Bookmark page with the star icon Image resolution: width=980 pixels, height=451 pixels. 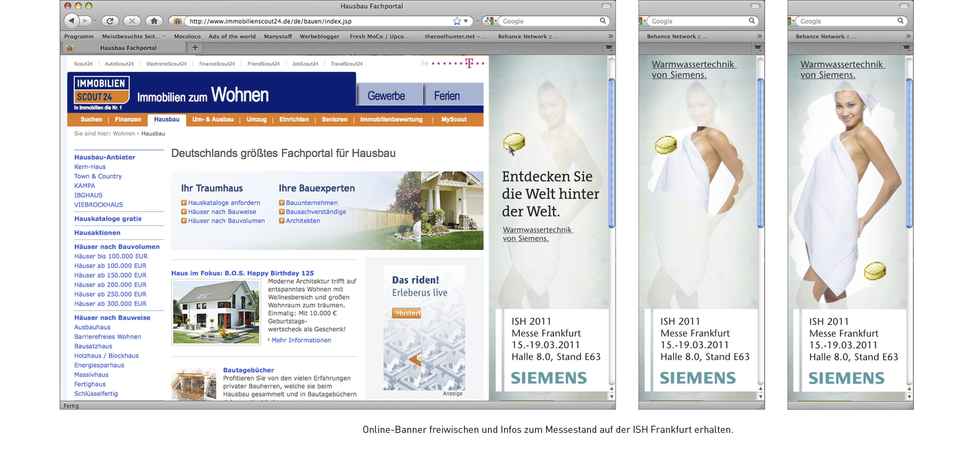pyautogui.click(x=457, y=21)
